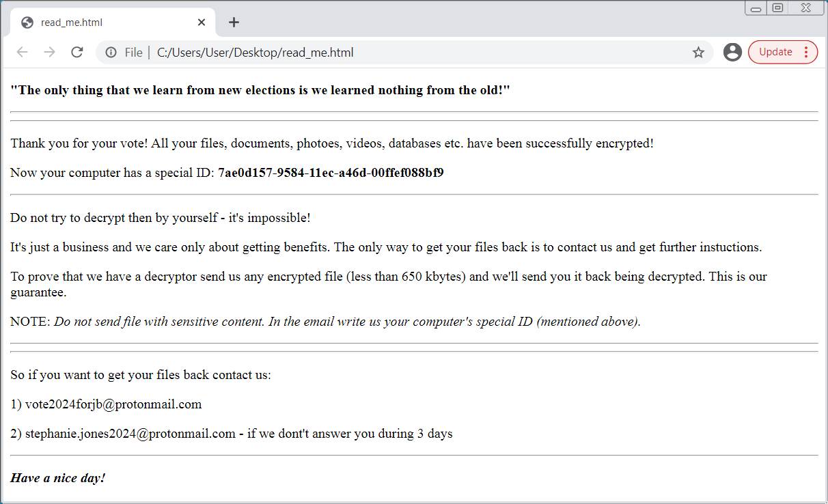Click the vote2024forjb protonmail address
The height and width of the screenshot is (504, 828).
pos(113,404)
